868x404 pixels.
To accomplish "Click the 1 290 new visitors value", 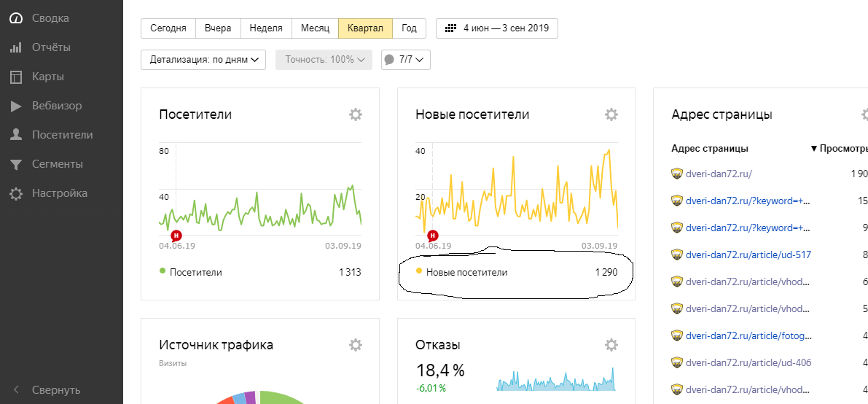I will [606, 272].
